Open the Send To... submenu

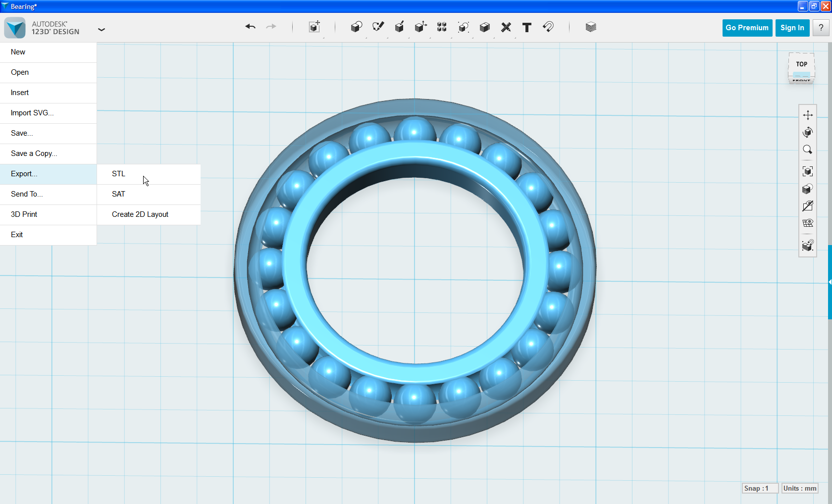(x=48, y=194)
